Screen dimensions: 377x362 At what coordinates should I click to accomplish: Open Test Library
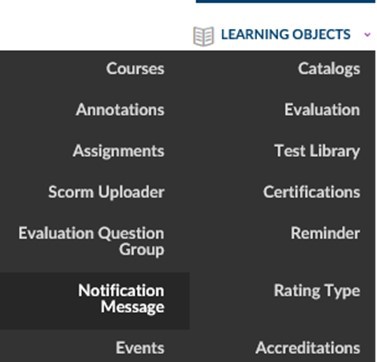pyautogui.click(x=317, y=151)
